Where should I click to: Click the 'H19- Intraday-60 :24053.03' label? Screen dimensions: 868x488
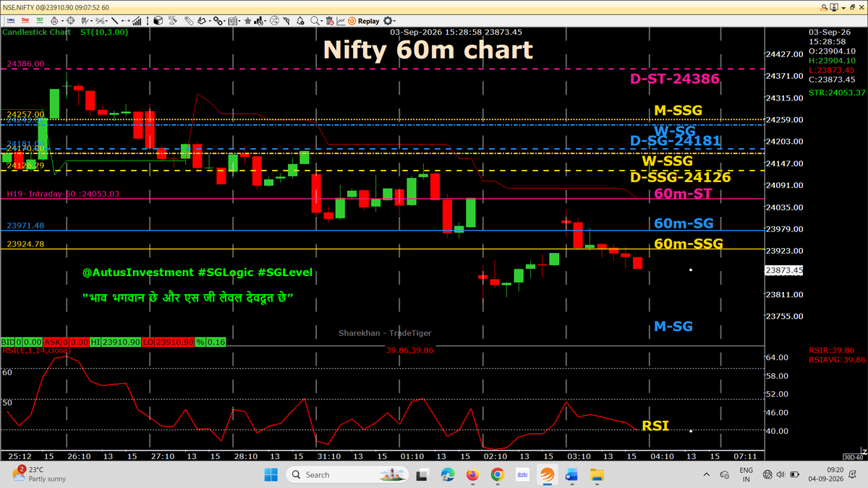pos(63,194)
